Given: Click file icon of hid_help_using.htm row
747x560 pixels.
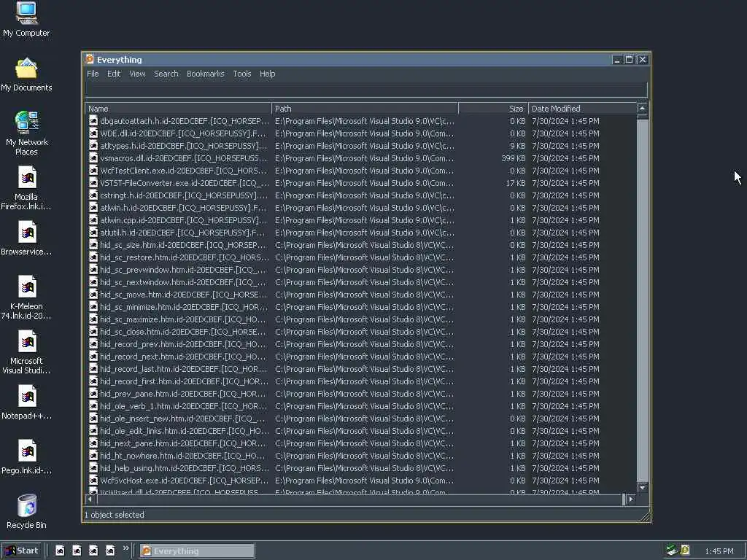Looking at the screenshot, I should pos(93,467).
